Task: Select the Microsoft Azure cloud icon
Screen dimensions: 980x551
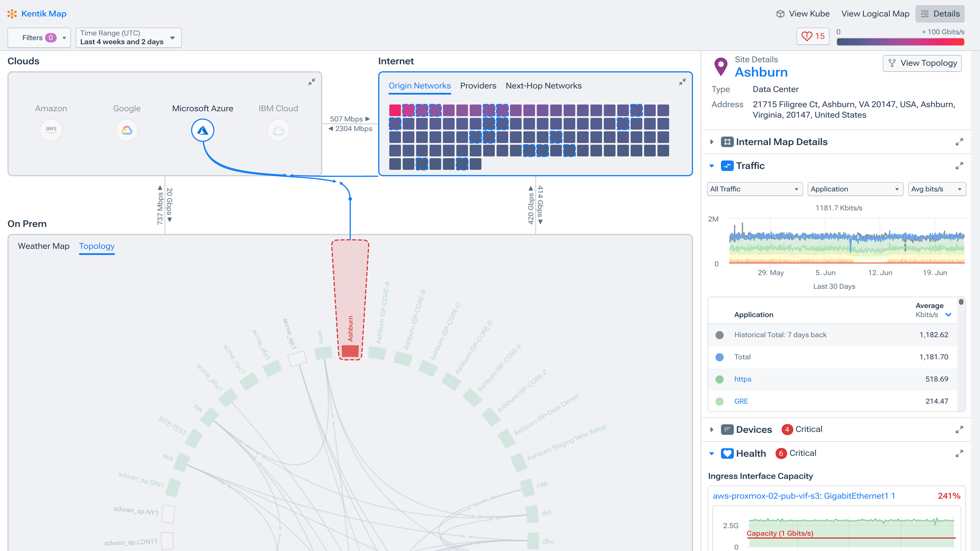Action: pos(202,130)
